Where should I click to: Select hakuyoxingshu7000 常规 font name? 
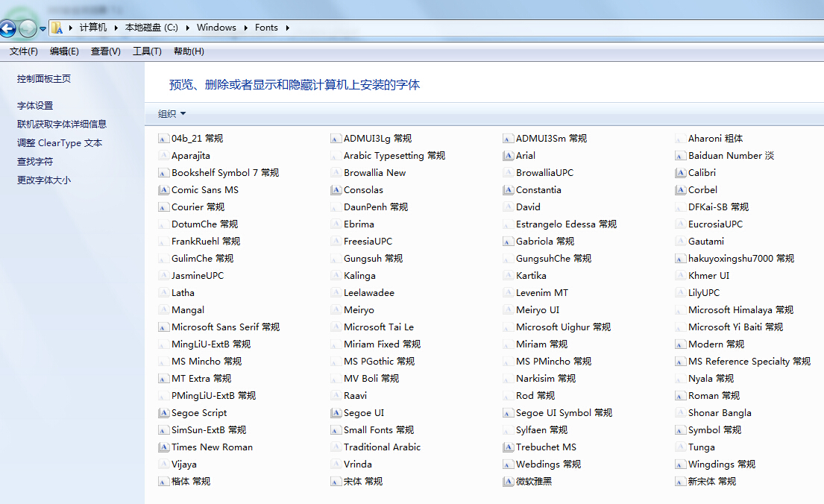[x=741, y=259]
